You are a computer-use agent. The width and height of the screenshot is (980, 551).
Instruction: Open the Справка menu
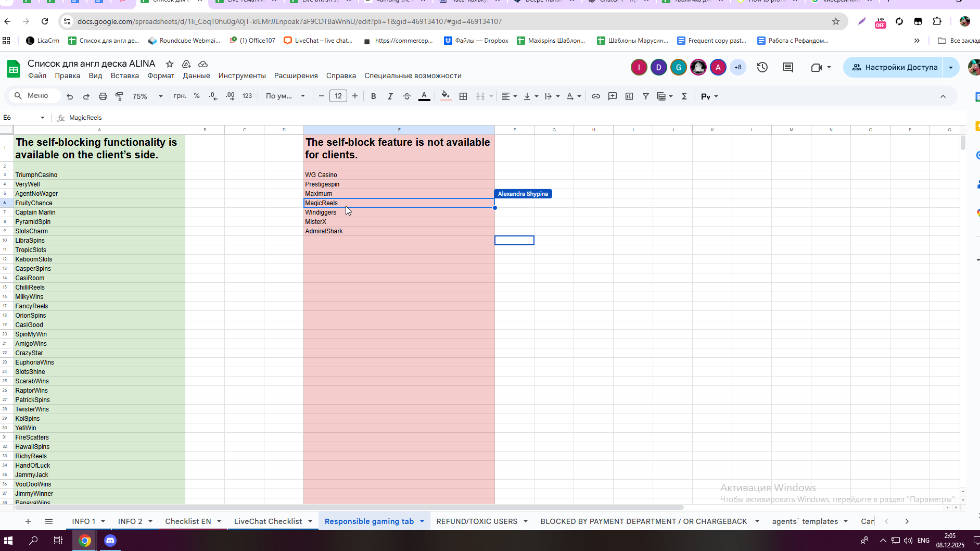(341, 76)
